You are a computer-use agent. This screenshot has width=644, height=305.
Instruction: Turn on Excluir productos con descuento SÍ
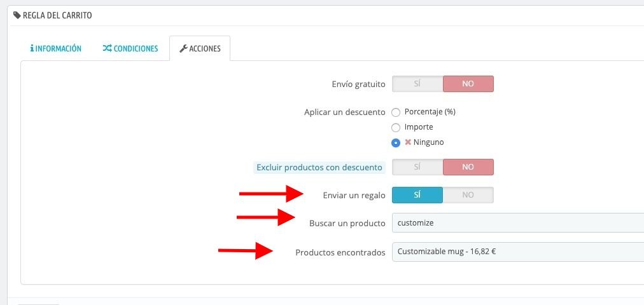[417, 167]
